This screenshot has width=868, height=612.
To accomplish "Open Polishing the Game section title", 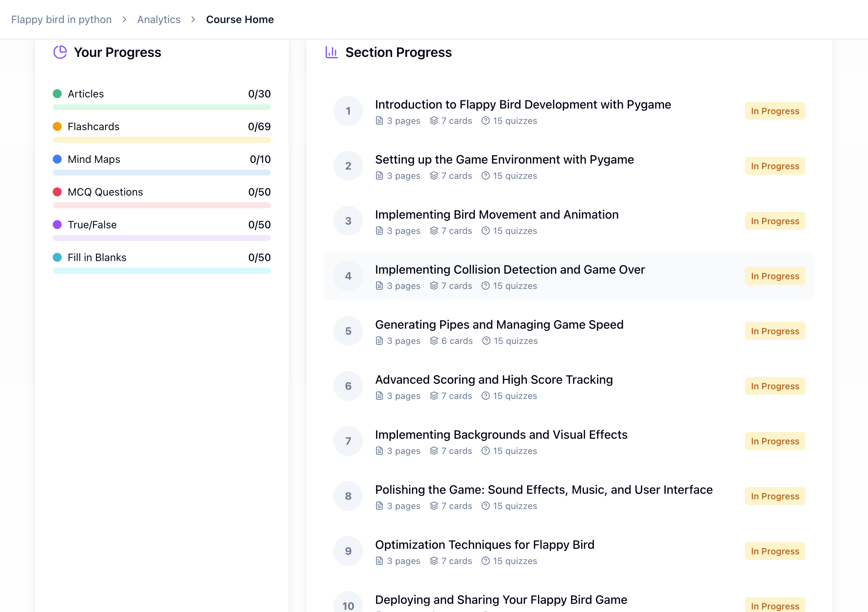I will (543, 490).
